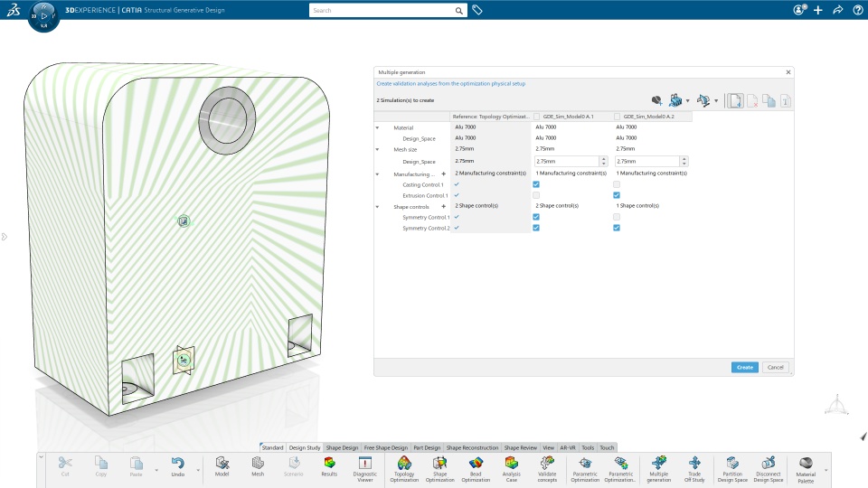This screenshot has height=488, width=868.
Task: Select the Mesh command
Action: click(x=258, y=466)
